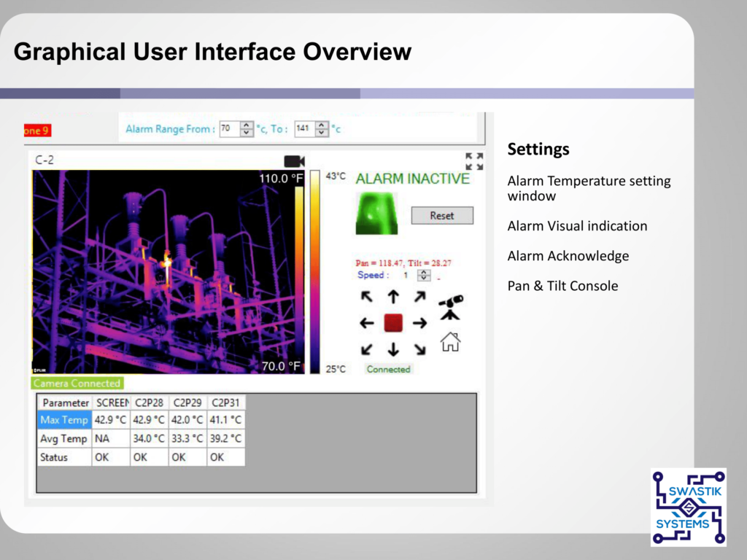This screenshot has width=747, height=560.
Task: Click the C2P29 Avg Temp cell 33.3 °C
Action: 187,438
